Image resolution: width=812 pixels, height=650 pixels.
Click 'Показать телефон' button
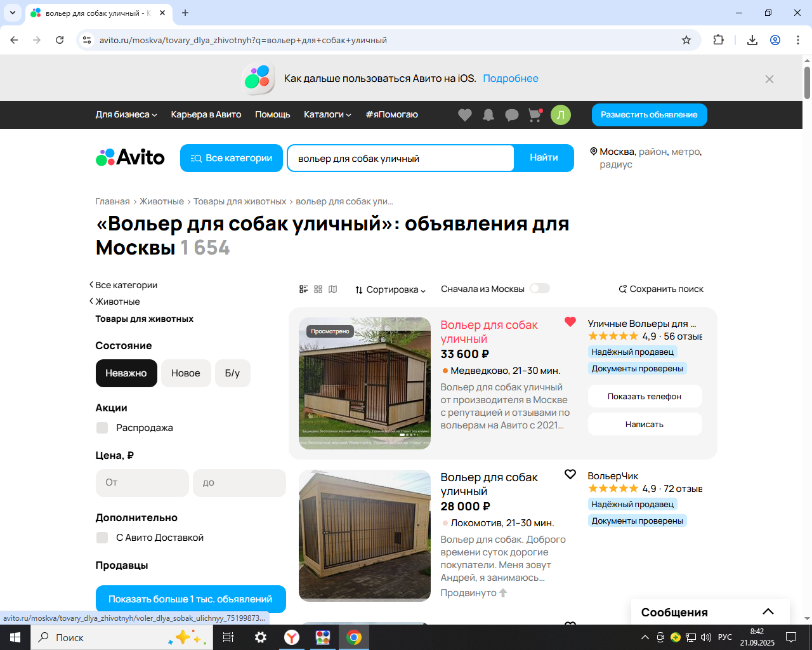pos(645,396)
